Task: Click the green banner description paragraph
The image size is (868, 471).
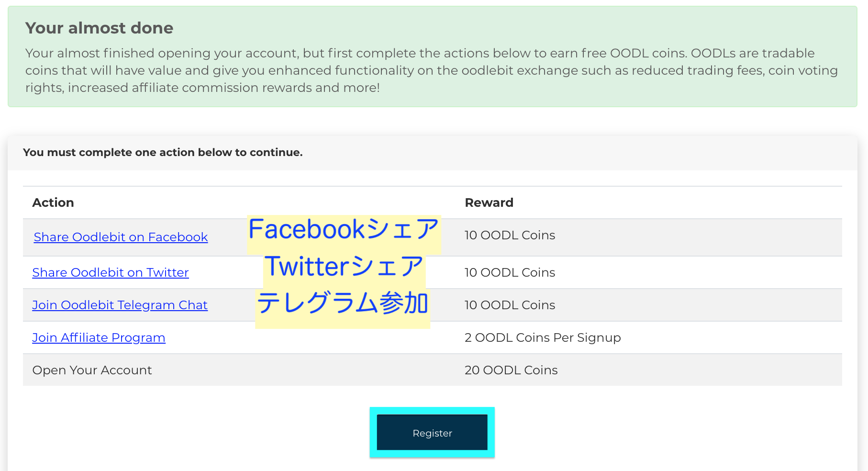Action: pos(431,70)
